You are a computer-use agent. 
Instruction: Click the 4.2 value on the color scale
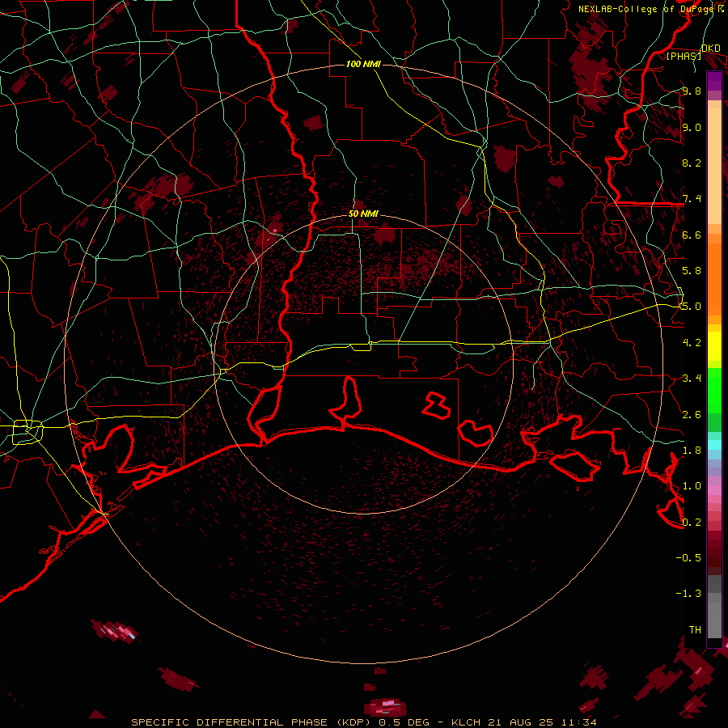tap(692, 343)
